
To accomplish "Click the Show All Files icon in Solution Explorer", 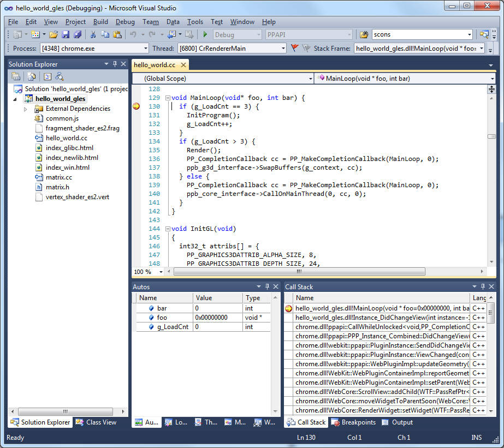I will pos(31,76).
